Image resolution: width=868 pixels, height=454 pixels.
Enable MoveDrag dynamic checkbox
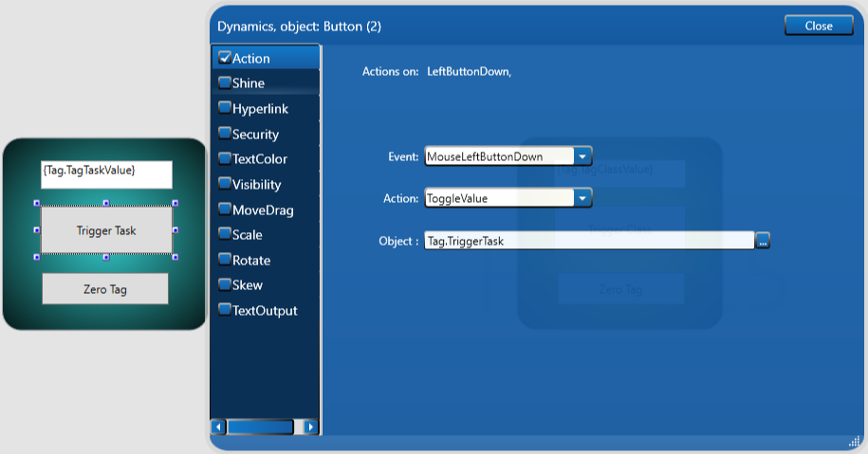click(225, 209)
